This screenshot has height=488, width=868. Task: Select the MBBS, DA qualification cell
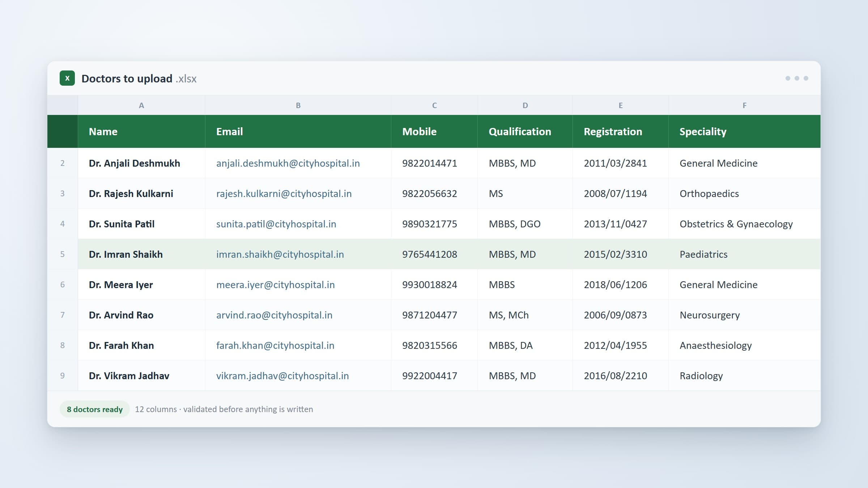(525, 345)
